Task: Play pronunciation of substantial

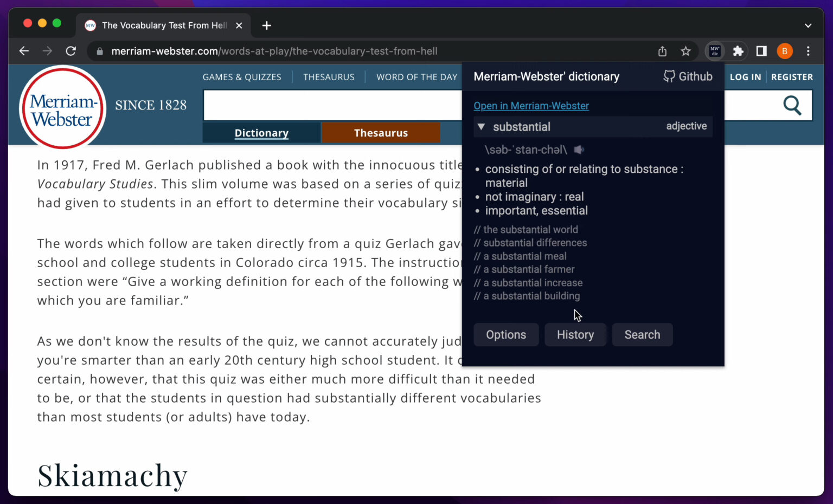Action: tap(578, 150)
